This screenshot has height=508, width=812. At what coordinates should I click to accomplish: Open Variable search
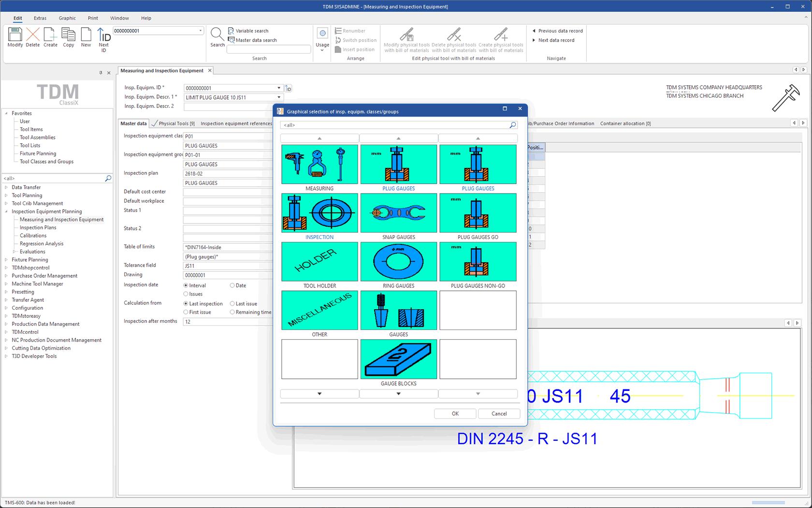[x=248, y=30]
